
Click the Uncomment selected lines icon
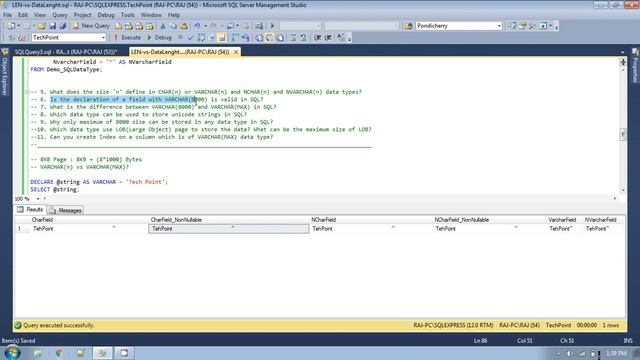point(303,38)
